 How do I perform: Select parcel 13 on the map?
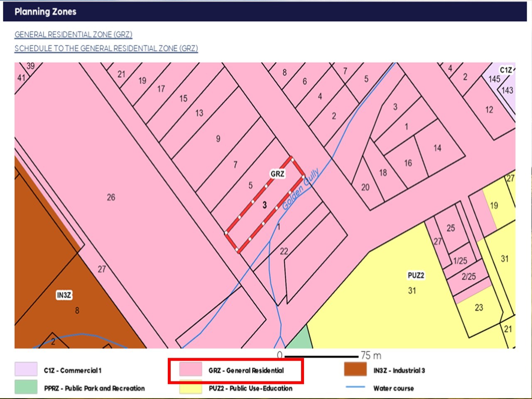[x=199, y=113]
